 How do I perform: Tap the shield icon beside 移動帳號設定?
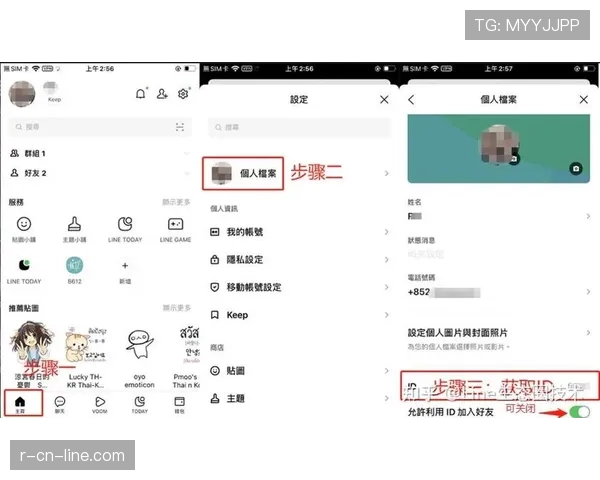pyautogui.click(x=215, y=287)
